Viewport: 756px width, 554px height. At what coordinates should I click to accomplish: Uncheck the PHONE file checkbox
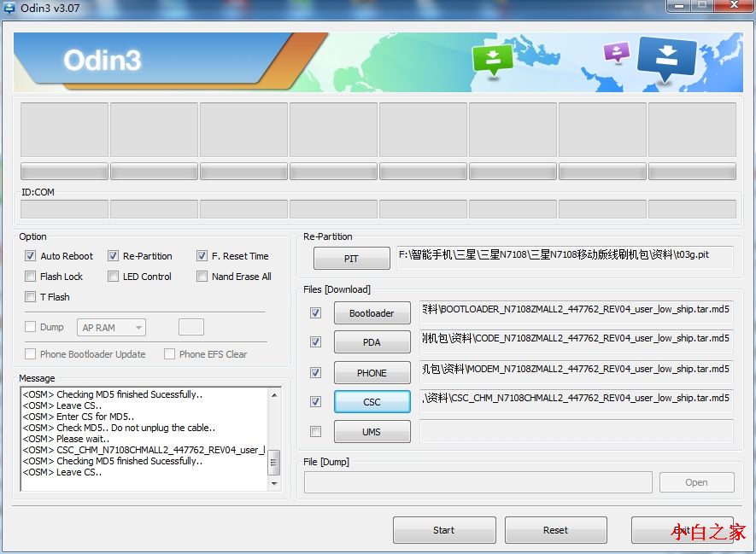click(315, 372)
